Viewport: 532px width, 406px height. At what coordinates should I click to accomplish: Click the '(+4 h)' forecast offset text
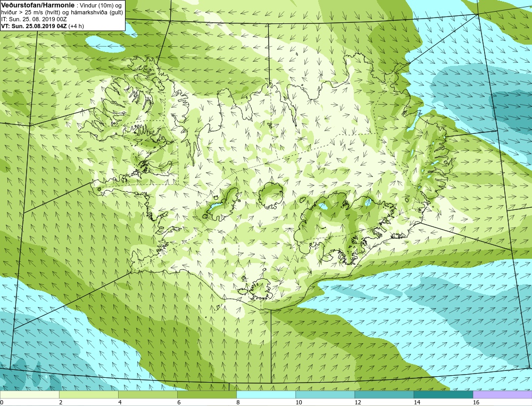[x=76, y=26]
